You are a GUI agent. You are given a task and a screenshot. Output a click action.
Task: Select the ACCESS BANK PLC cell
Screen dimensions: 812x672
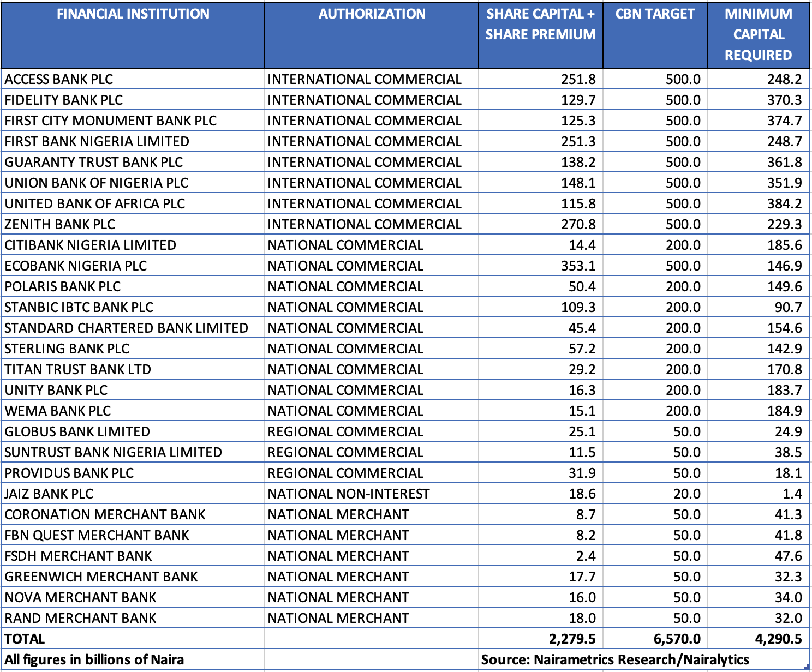pos(59,79)
